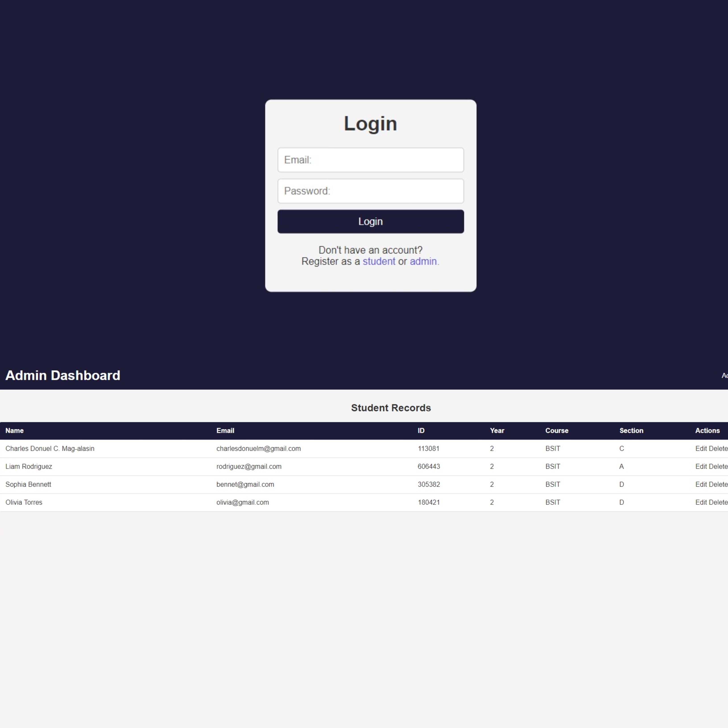Image resolution: width=728 pixels, height=728 pixels.
Task: Click student ID 606443
Action: click(x=429, y=467)
